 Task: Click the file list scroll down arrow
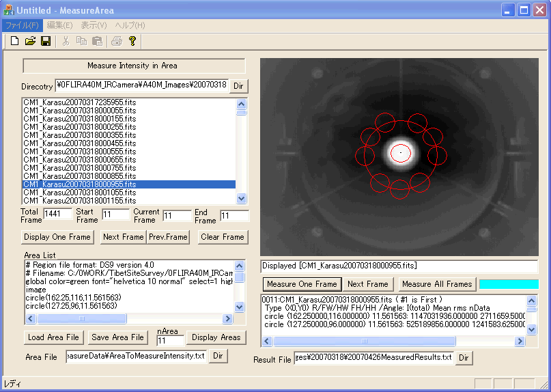click(x=241, y=199)
